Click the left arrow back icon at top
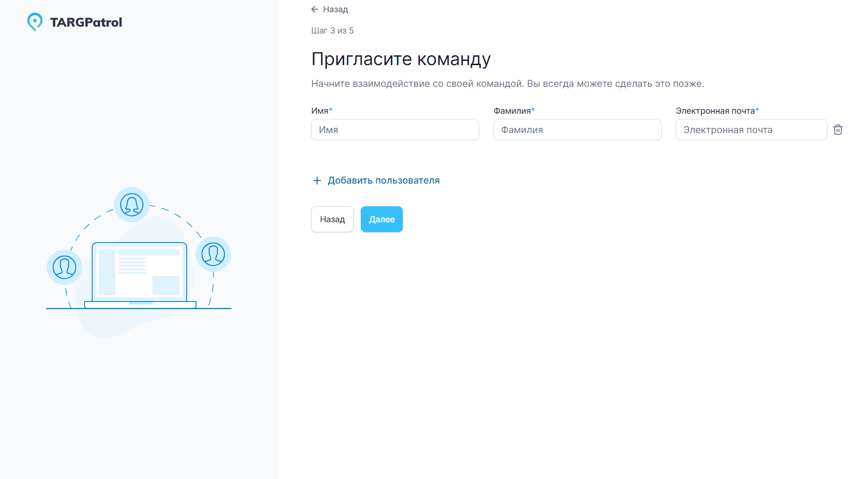868x479 pixels. pyautogui.click(x=314, y=9)
